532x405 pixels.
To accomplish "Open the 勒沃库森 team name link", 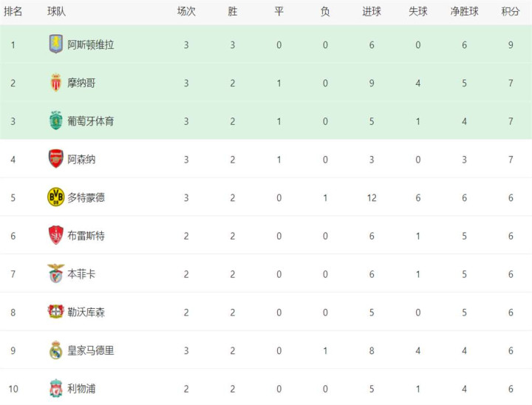I will (86, 313).
